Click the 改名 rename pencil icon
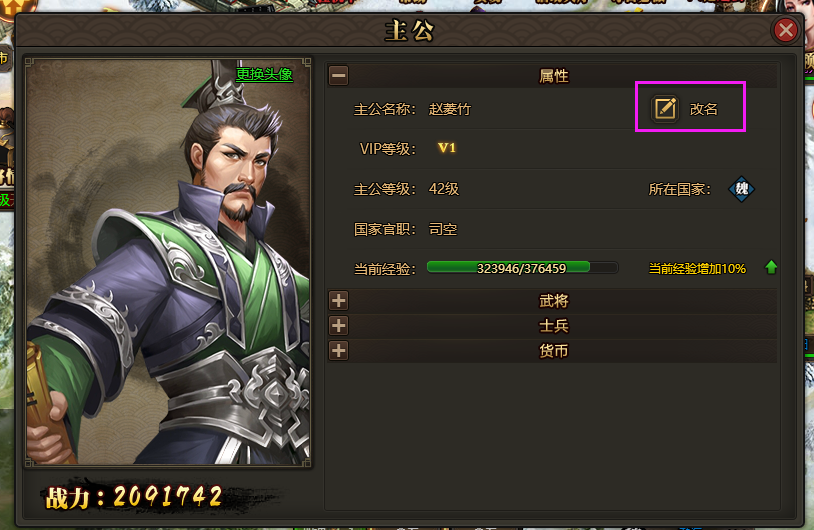The height and width of the screenshot is (530, 814). [x=665, y=108]
